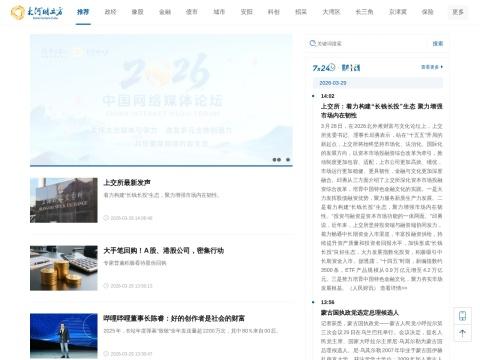This screenshot has width=480, height=360.
Task: Open the 保险 navigation tab
Action: point(427,12)
